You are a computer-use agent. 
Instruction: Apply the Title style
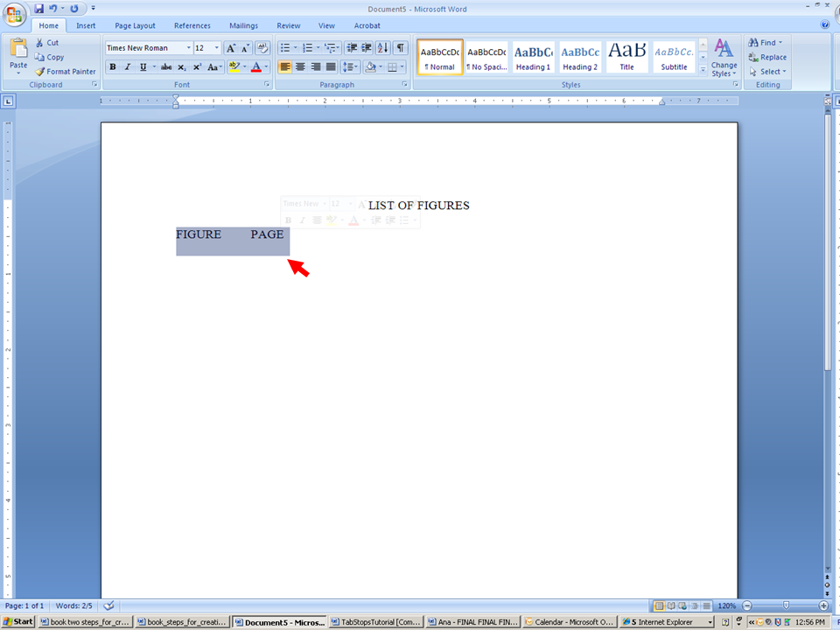[626, 58]
